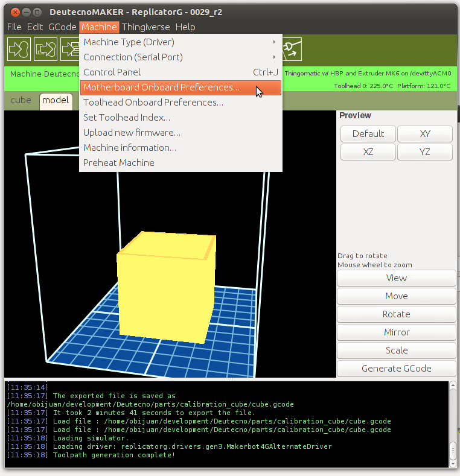Switch to the model tab
This screenshot has width=460, height=476.
(56, 101)
